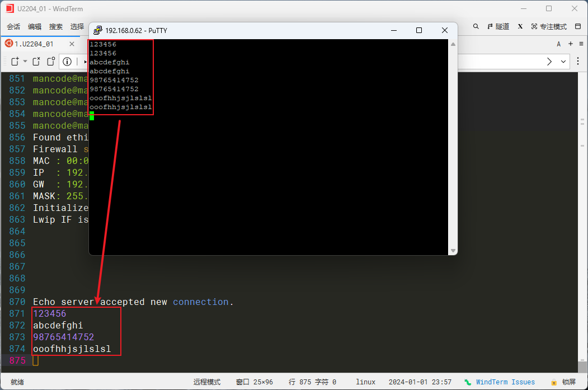Click the close session icon in the toolbar

coord(36,61)
